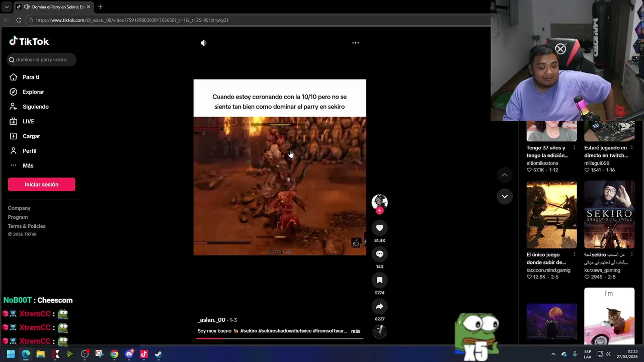644x362 pixels.
Task: Open Steam from the taskbar
Action: [158, 354]
